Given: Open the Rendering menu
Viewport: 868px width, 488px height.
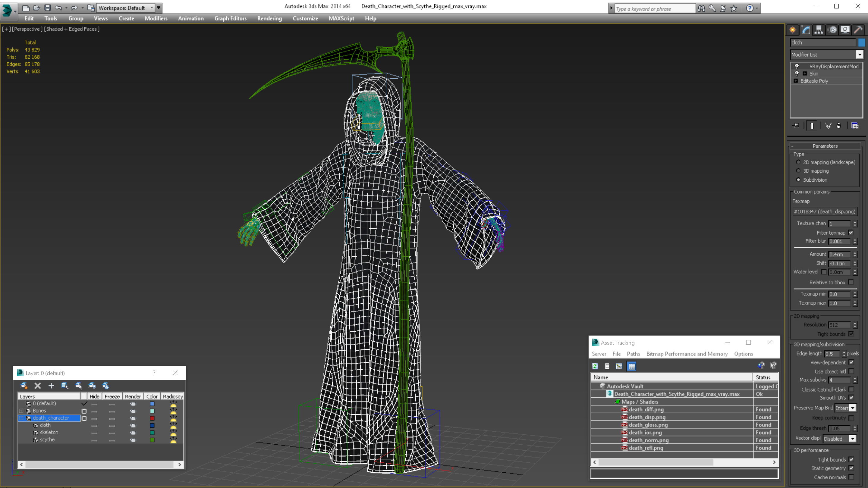Looking at the screenshot, I should point(269,18).
